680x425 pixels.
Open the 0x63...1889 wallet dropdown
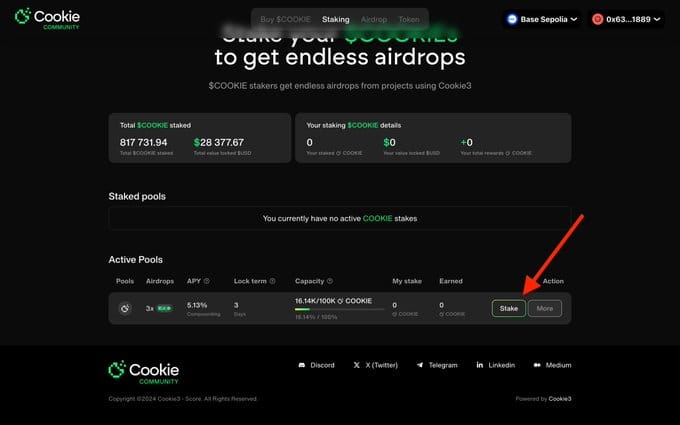pos(626,19)
